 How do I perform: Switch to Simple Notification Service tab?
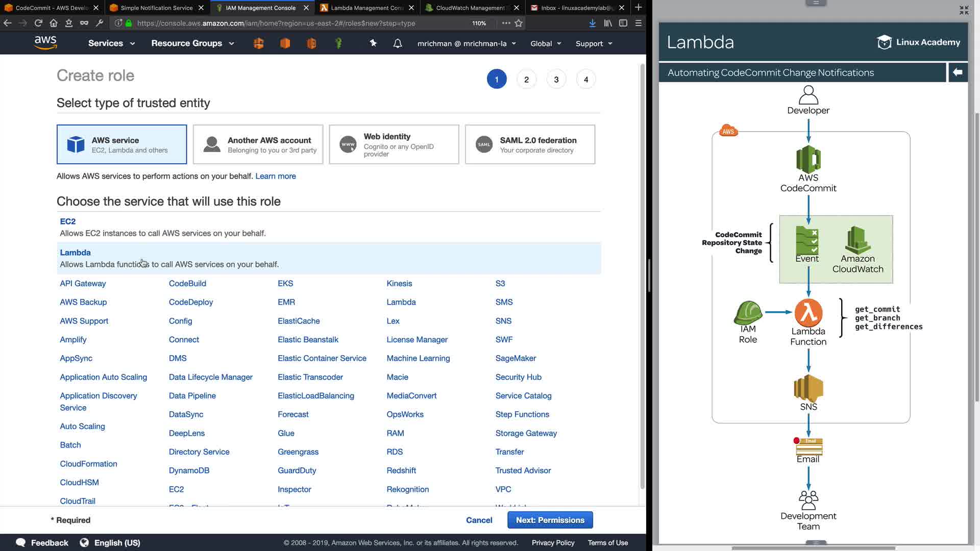point(156,8)
